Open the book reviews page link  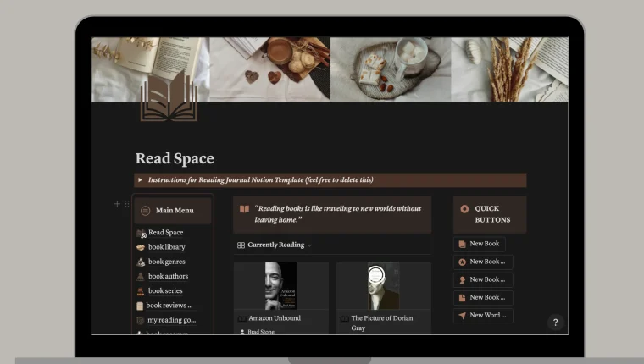click(169, 305)
